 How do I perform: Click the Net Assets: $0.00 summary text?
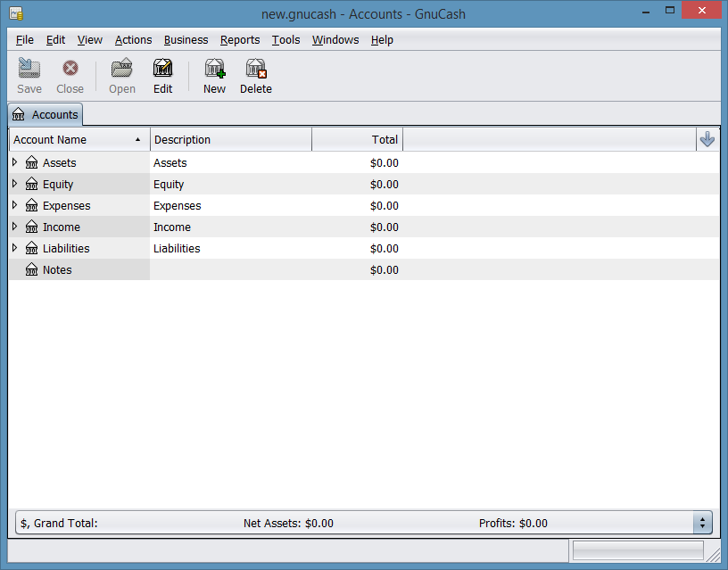click(288, 523)
